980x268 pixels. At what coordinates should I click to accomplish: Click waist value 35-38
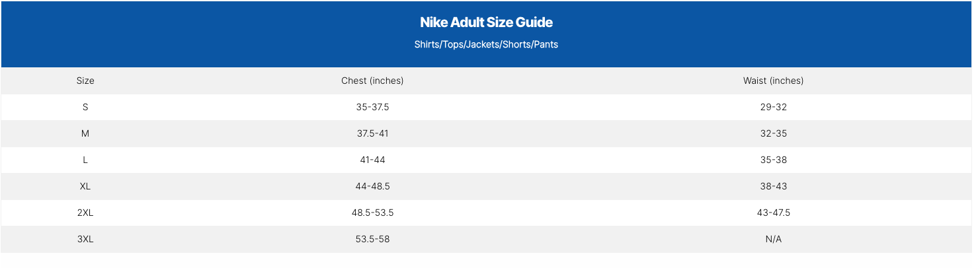pos(773,160)
